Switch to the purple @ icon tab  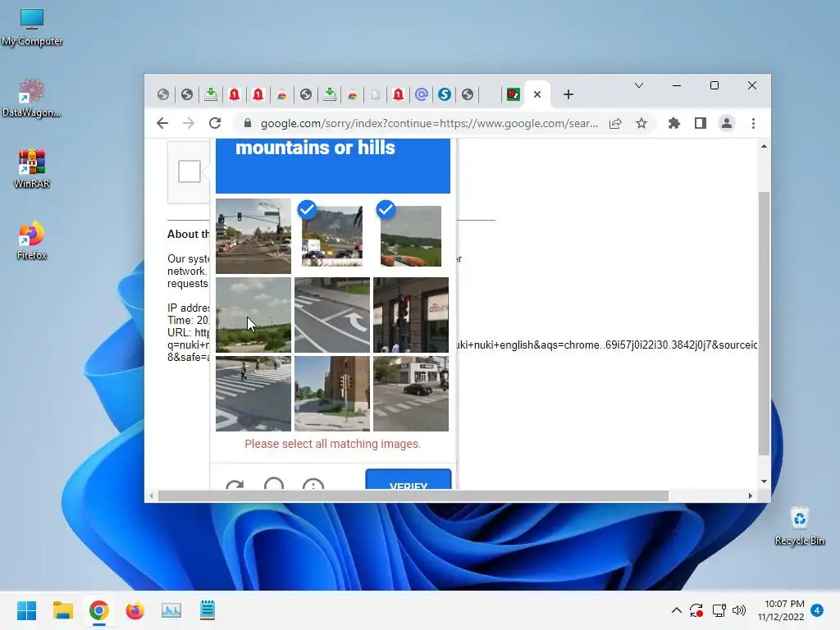[x=422, y=95]
